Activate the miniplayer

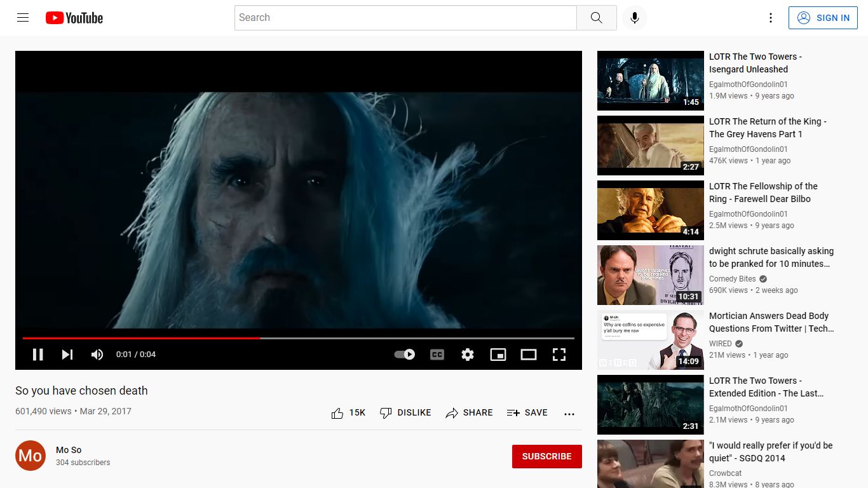[x=498, y=355]
